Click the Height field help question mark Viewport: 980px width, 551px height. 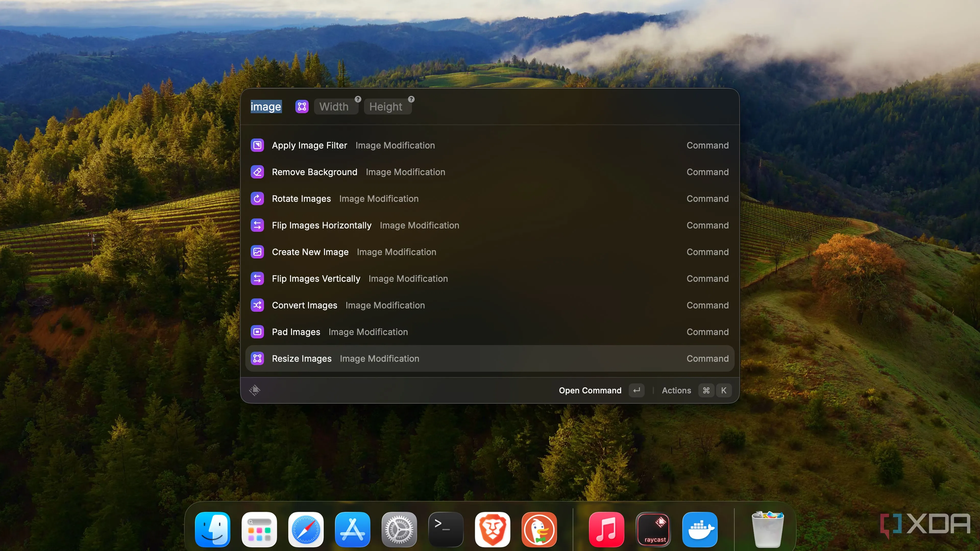coord(411,99)
